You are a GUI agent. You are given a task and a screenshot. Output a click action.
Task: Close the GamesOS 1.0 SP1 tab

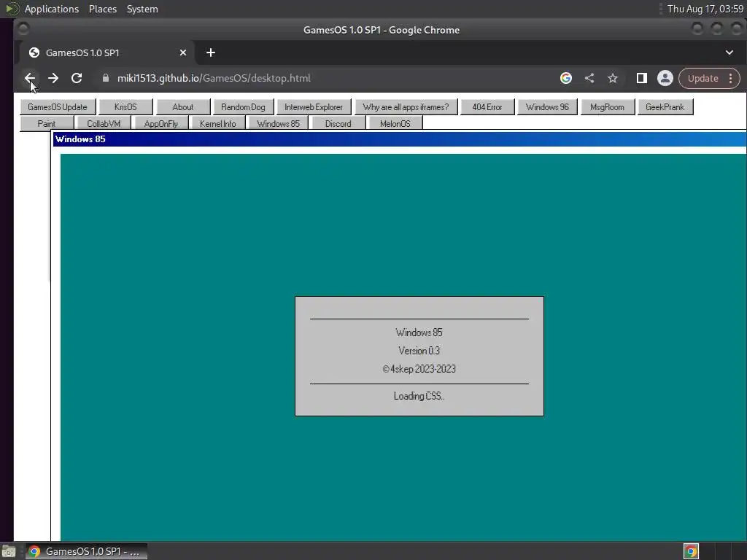tap(183, 52)
